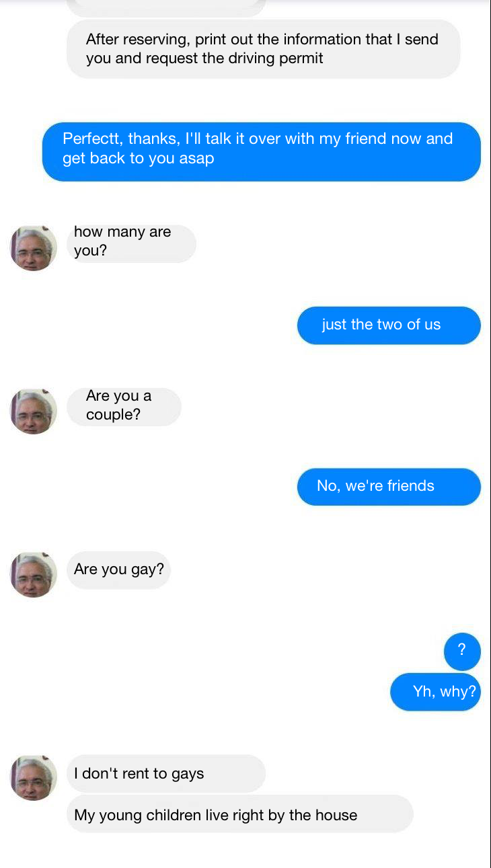This screenshot has width=491, height=868.
Task: Select the "My young children live" message bubble
Action: click(x=239, y=814)
